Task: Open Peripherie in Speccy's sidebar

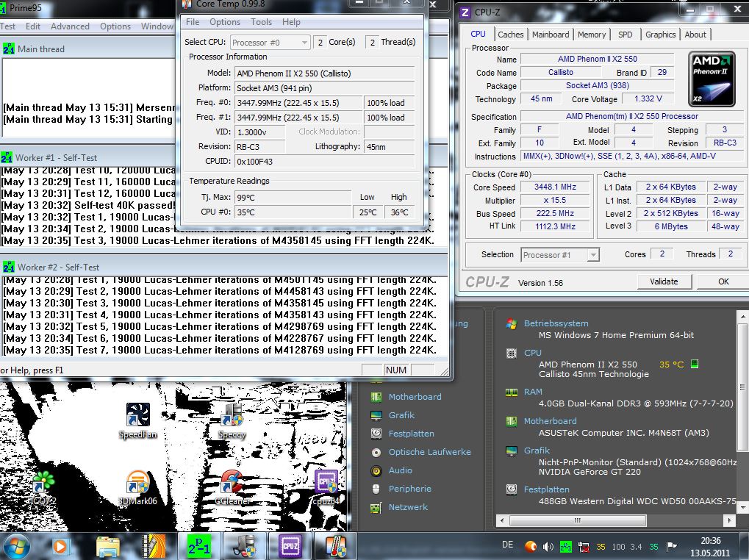Action: pyautogui.click(x=409, y=489)
